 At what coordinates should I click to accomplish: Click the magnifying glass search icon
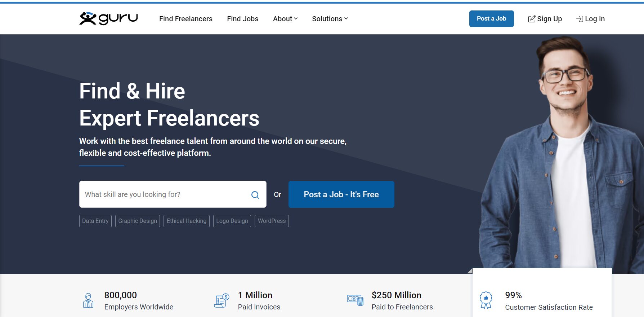(x=255, y=195)
